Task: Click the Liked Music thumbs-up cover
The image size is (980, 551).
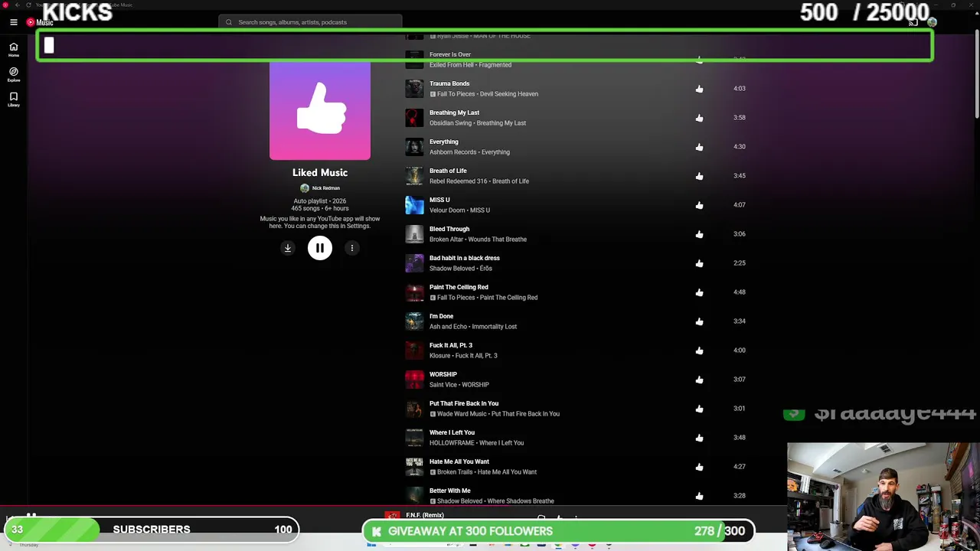Action: (320, 110)
